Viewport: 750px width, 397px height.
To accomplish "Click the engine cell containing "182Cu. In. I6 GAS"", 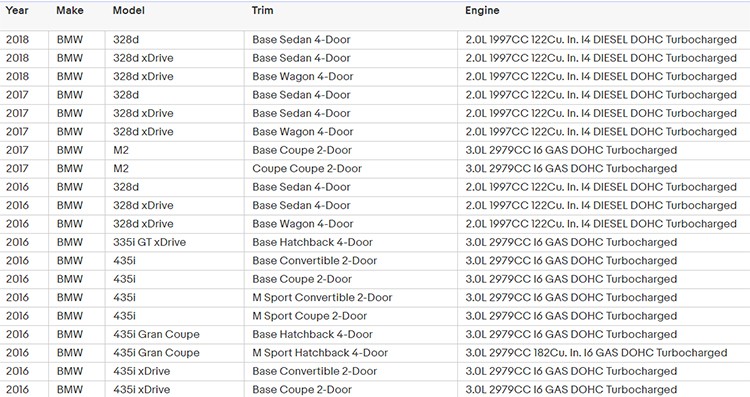I will (x=596, y=353).
